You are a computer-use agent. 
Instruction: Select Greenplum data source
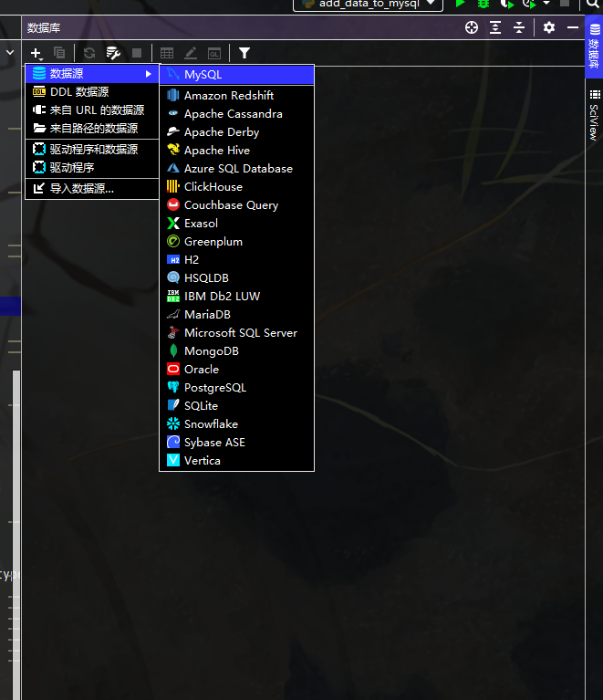click(x=236, y=242)
